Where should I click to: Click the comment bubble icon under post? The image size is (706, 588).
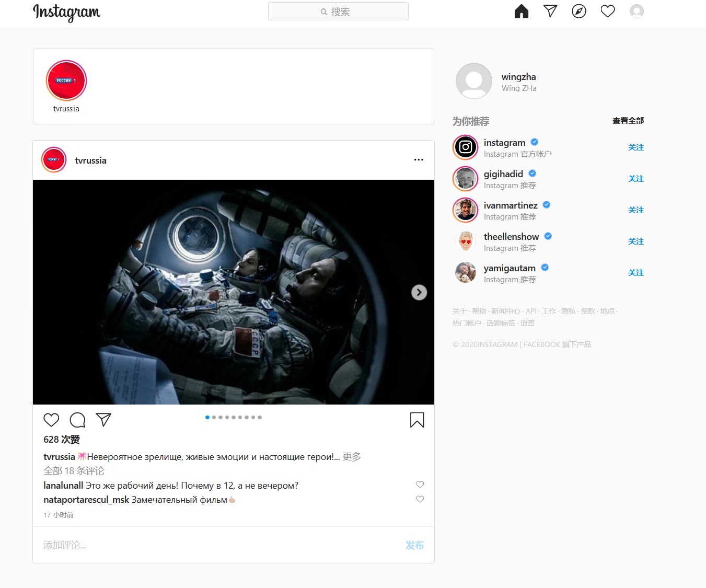[x=77, y=420]
